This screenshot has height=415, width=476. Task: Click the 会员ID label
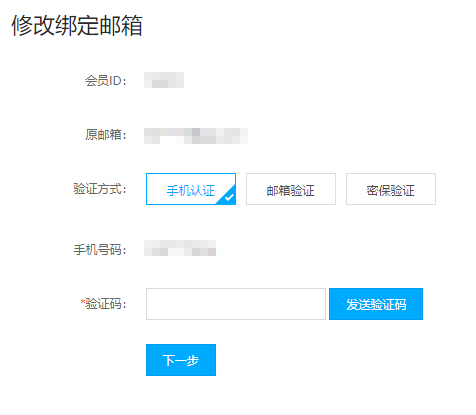tap(106, 81)
